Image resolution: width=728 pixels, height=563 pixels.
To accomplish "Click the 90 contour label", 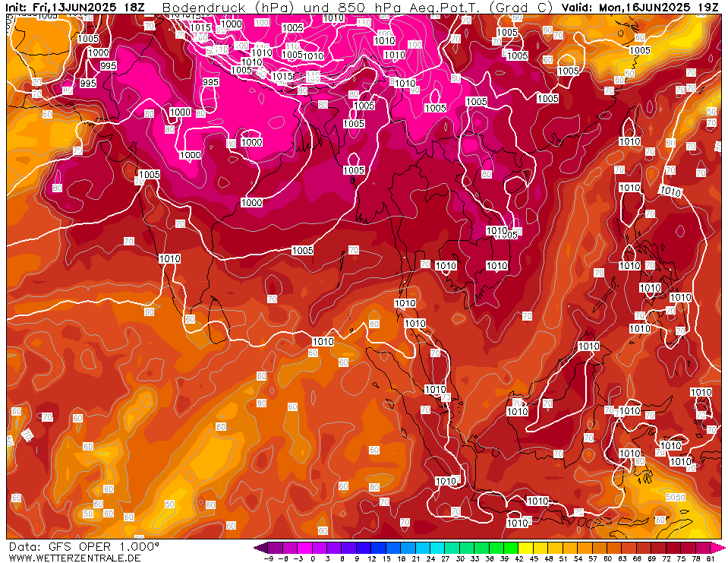I will pos(414,90).
